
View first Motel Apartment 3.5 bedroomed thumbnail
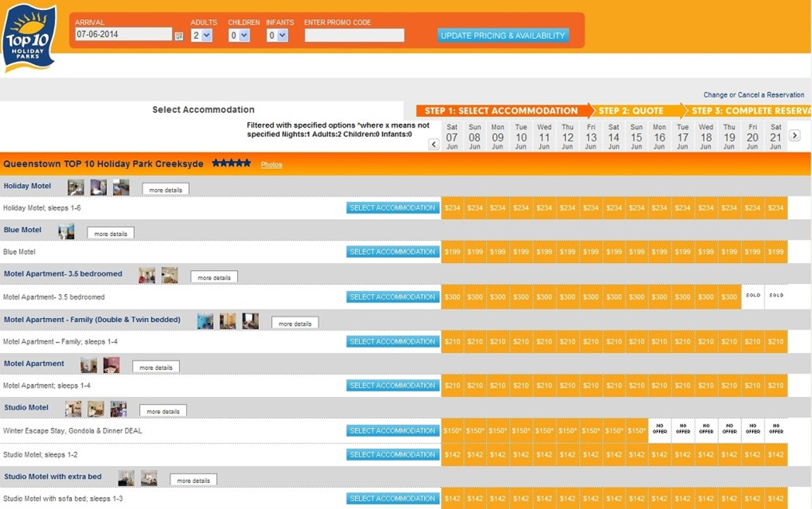click(x=147, y=275)
